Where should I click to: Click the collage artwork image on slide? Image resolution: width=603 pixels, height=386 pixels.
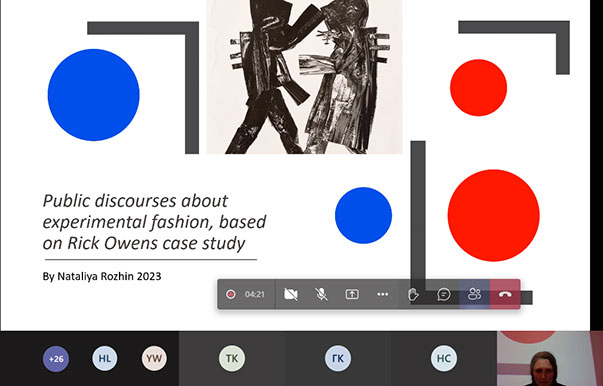click(x=305, y=77)
